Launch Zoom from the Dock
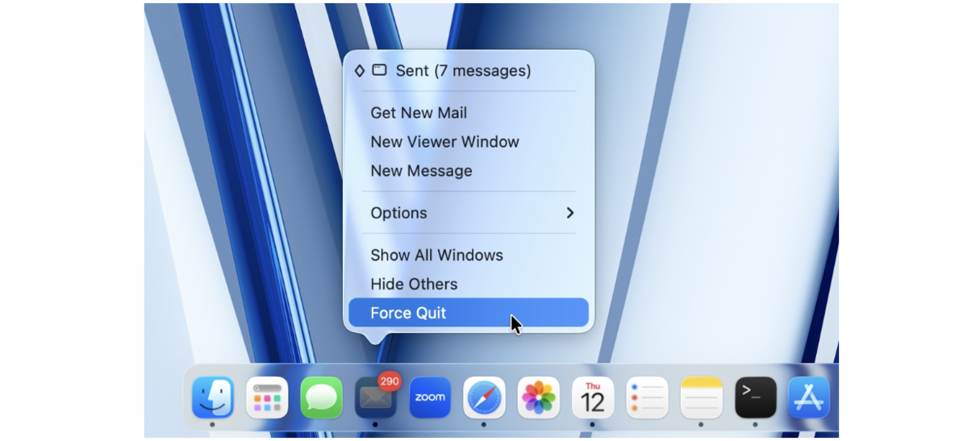This screenshot has width=980, height=441. (430, 397)
